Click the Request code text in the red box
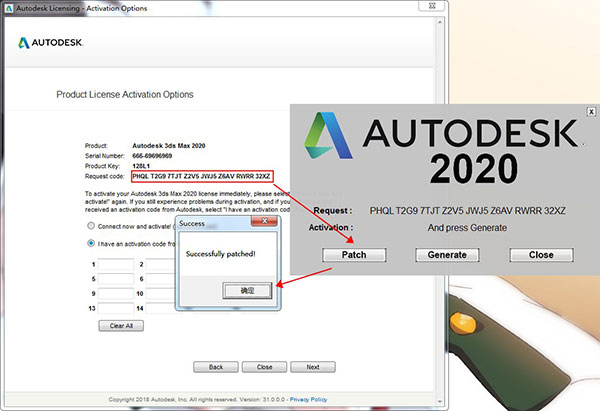This screenshot has width=600, height=411. pyautogui.click(x=208, y=176)
